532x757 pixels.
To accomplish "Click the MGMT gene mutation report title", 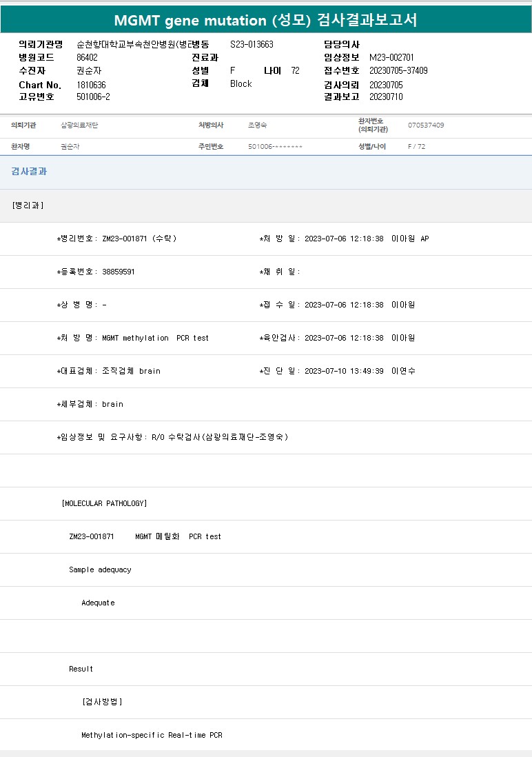I will point(265,20).
